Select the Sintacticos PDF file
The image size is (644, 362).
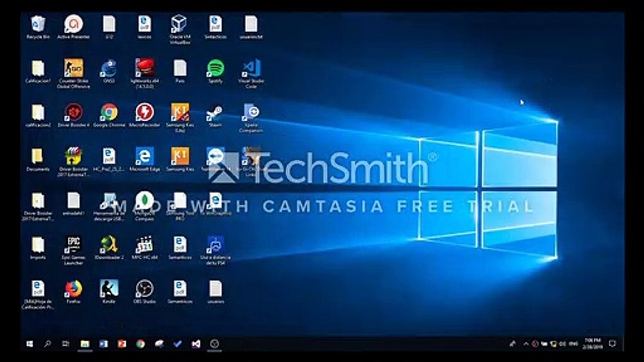pyautogui.click(x=215, y=27)
